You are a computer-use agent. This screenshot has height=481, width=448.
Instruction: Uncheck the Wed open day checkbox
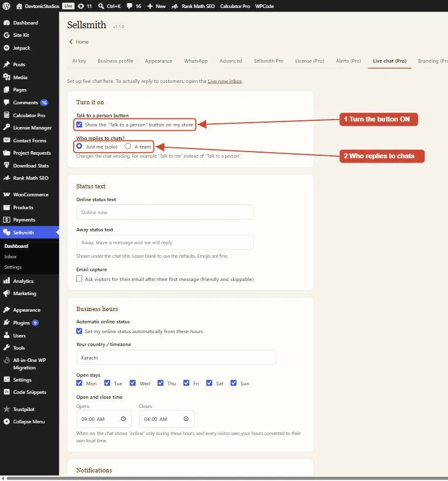pos(133,383)
